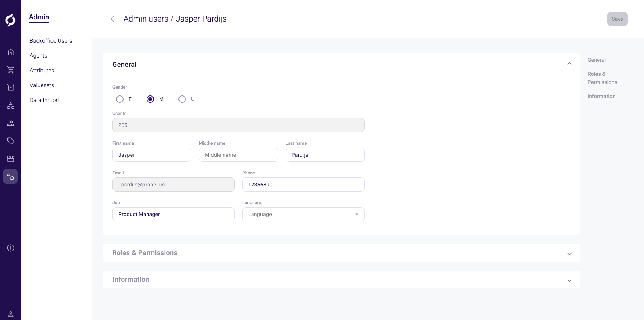Select the F gender radio button
The width and height of the screenshot is (644, 320).
pyautogui.click(x=120, y=99)
